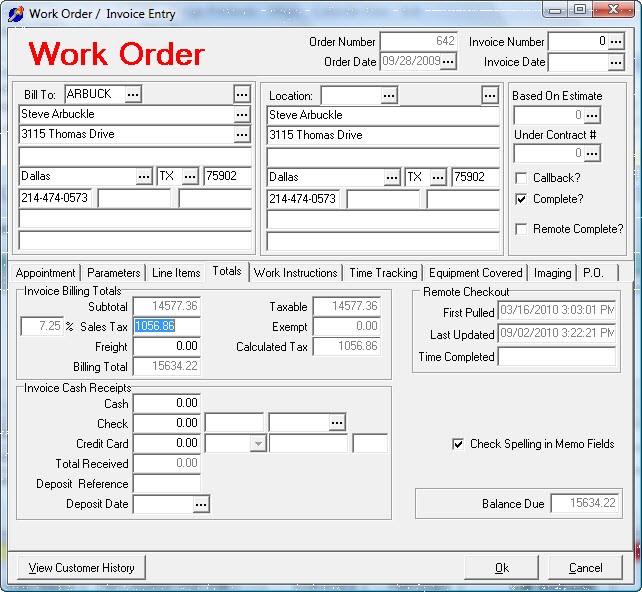Click the Subtotal value 14577.36
This screenshot has width=642, height=592.
[x=167, y=306]
